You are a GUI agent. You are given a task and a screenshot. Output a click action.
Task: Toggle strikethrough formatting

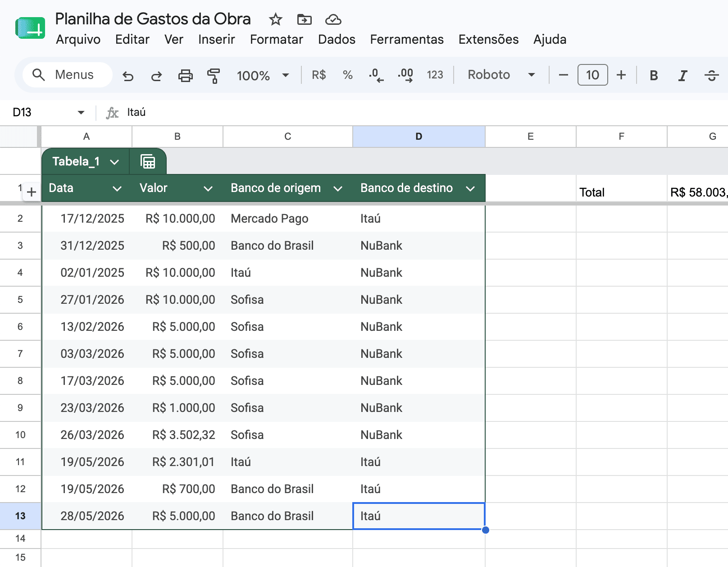click(711, 75)
